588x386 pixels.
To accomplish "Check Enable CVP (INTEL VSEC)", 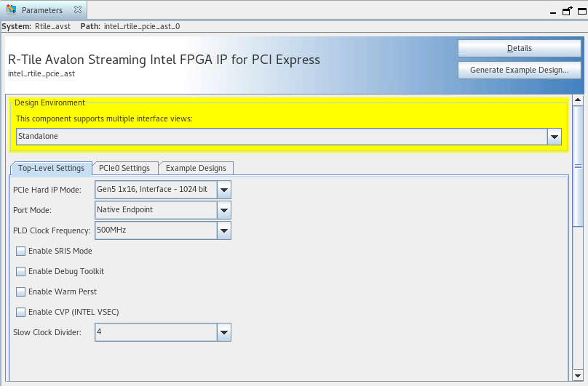I will [x=20, y=313].
